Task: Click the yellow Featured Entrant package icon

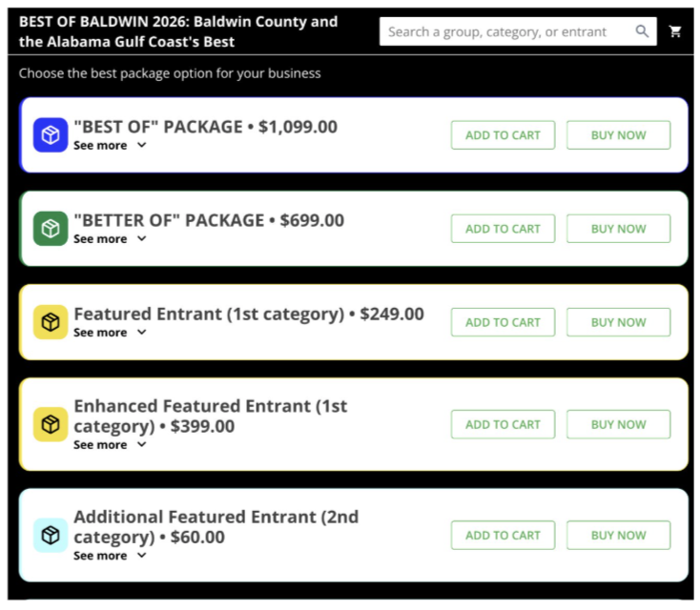Action: pos(51,322)
